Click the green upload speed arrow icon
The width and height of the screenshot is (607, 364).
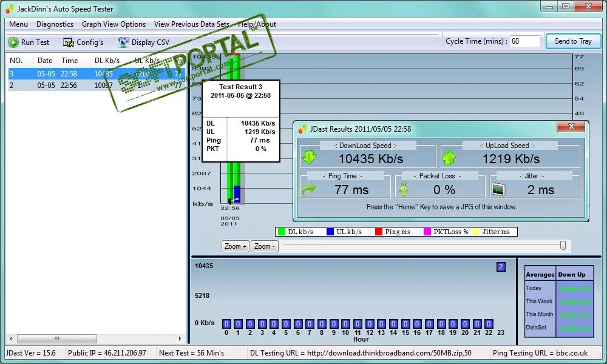(449, 157)
